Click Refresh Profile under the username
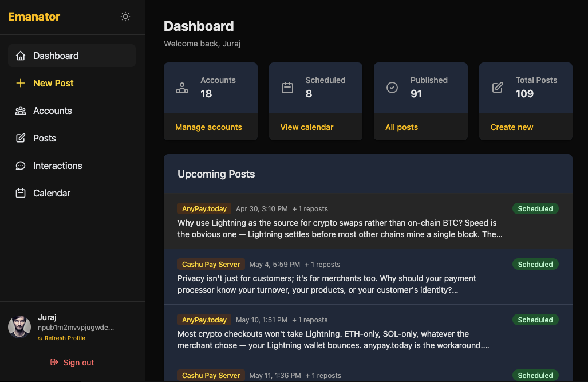Viewport: 588px width, 382px height. [65, 338]
